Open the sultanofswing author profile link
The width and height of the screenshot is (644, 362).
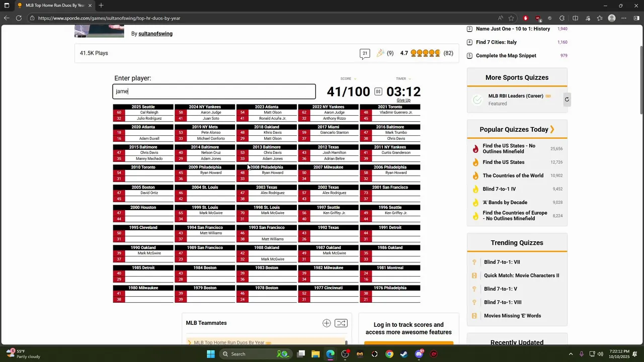pos(155,34)
